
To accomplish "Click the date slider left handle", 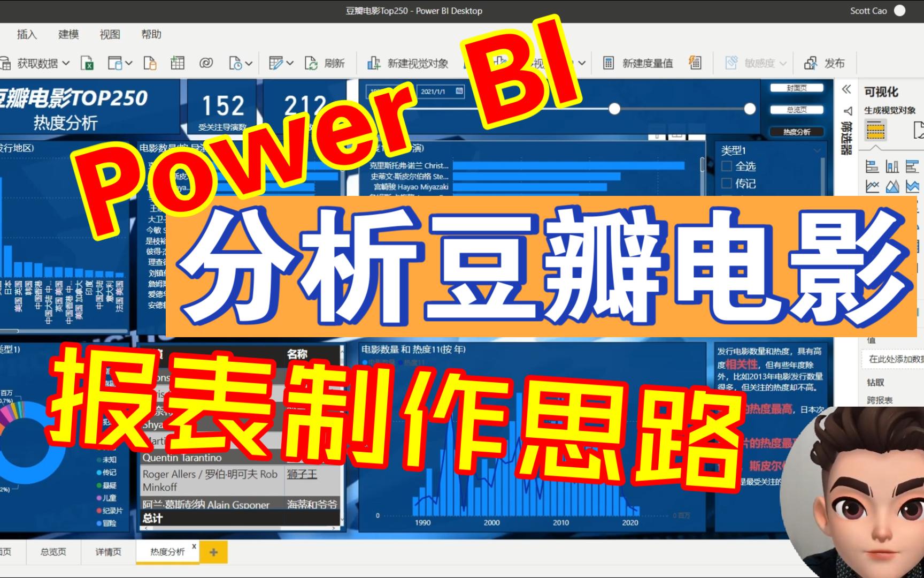I will point(614,109).
